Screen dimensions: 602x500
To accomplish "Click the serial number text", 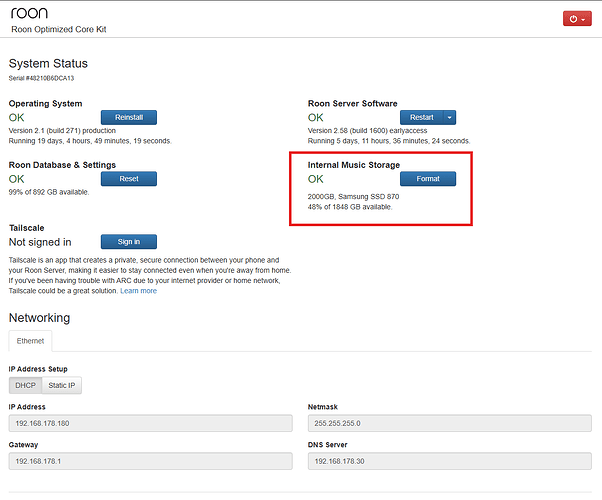I will pos(42,78).
